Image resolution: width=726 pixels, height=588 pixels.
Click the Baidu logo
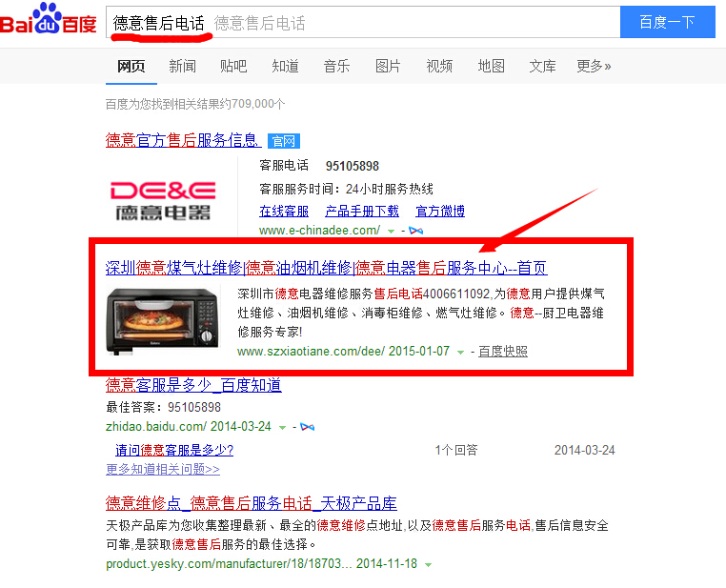tap(49, 18)
